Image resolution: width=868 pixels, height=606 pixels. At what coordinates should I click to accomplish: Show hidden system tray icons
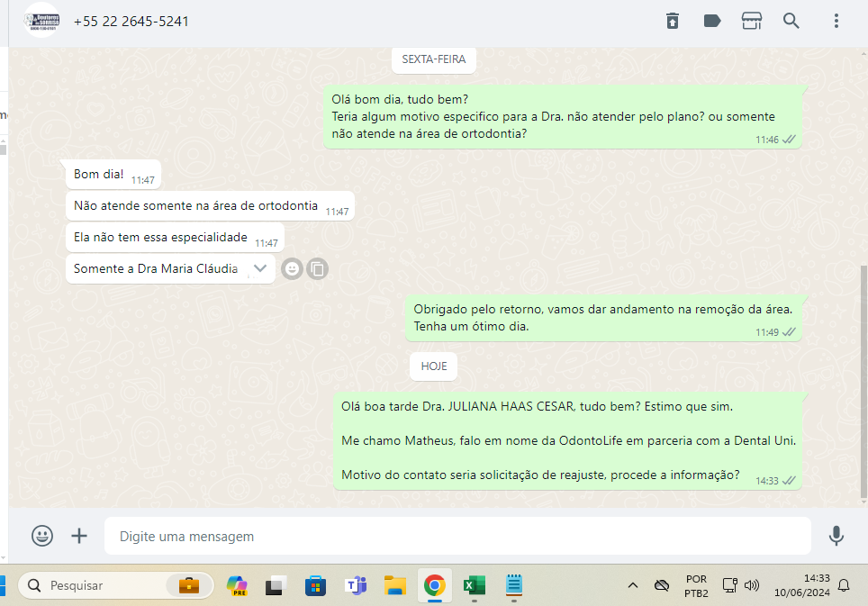[632, 585]
